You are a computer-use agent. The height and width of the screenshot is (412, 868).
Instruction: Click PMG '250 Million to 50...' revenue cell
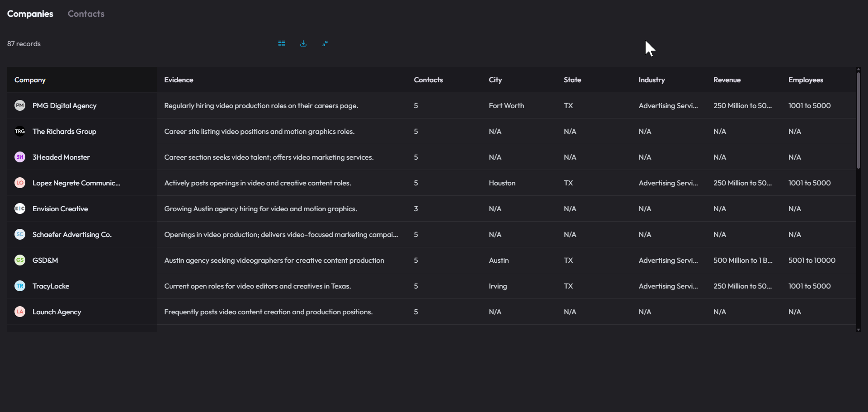742,105
